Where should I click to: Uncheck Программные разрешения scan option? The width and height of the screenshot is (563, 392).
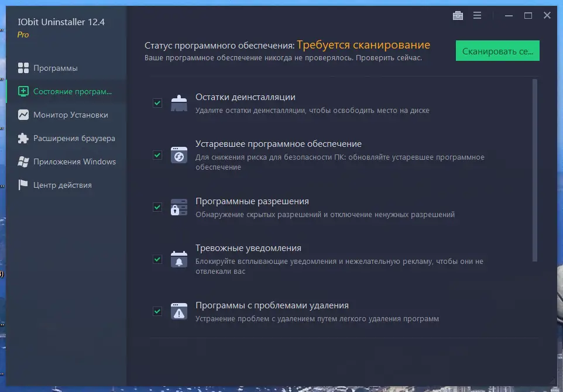coord(157,207)
